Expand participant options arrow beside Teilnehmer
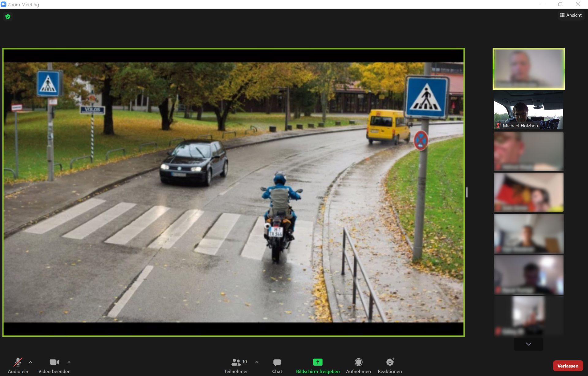This screenshot has width=588, height=376. pyautogui.click(x=257, y=362)
